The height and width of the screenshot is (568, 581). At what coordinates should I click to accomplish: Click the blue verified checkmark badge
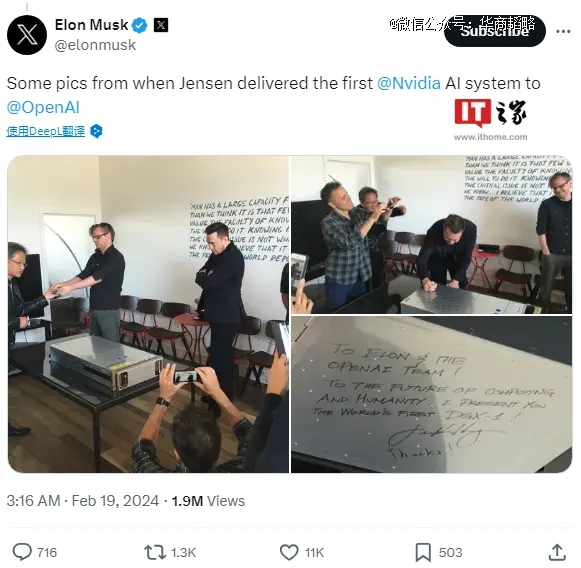(140, 25)
